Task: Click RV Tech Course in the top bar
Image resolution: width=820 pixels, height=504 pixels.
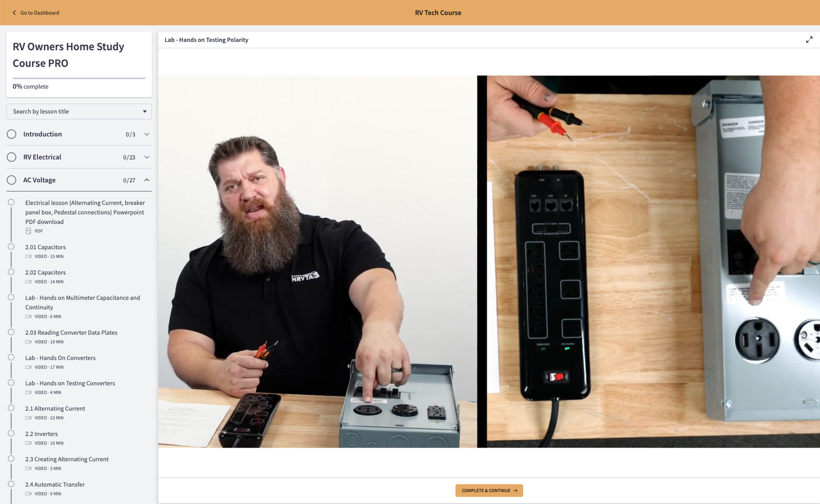Action: pos(438,12)
